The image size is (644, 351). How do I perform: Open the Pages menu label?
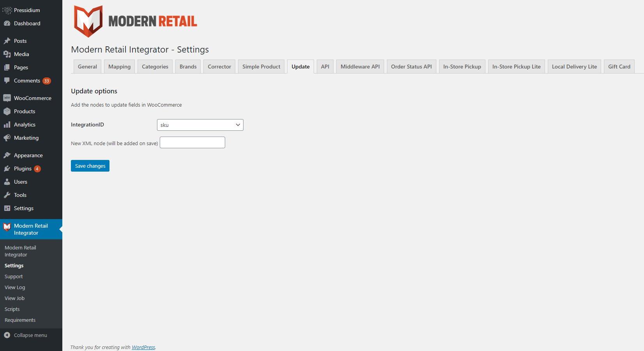pos(21,67)
